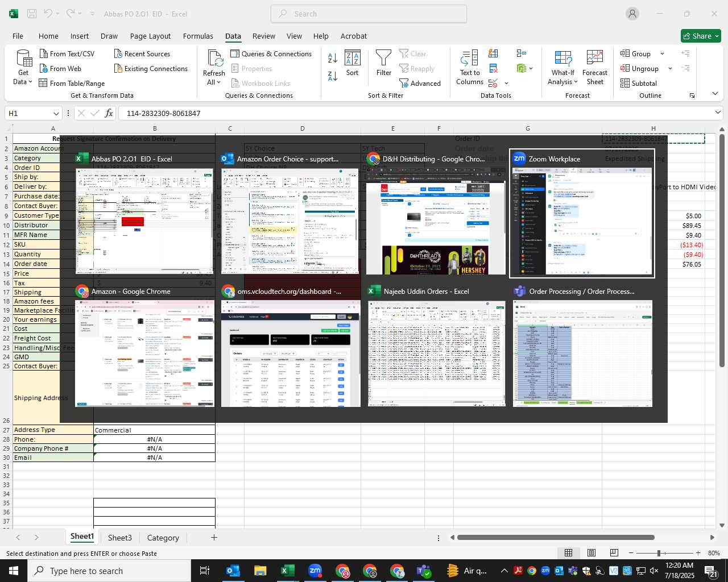Select Zoom Workplace window thumbnail
The height and width of the screenshot is (582, 728).
click(x=582, y=214)
